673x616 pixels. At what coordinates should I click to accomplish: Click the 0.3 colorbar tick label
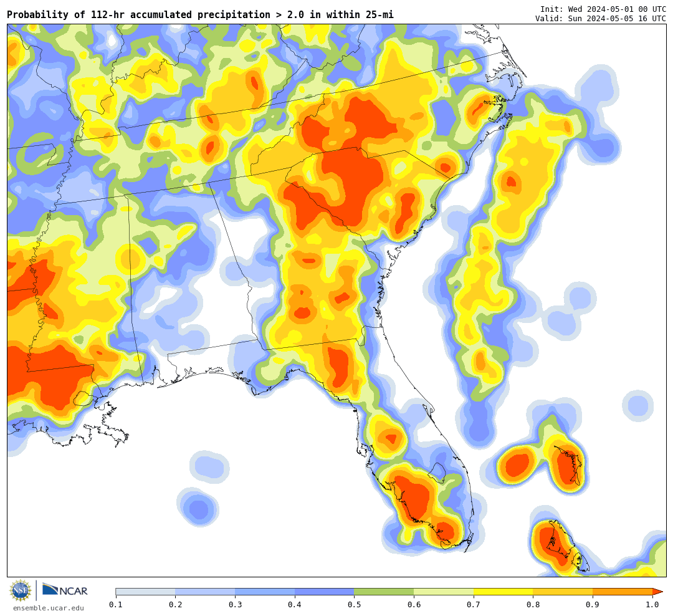[235, 605]
